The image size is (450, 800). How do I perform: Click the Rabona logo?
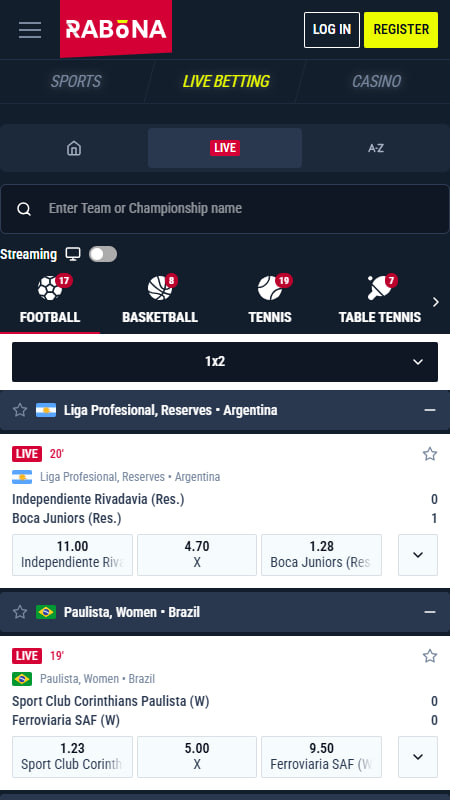click(116, 29)
